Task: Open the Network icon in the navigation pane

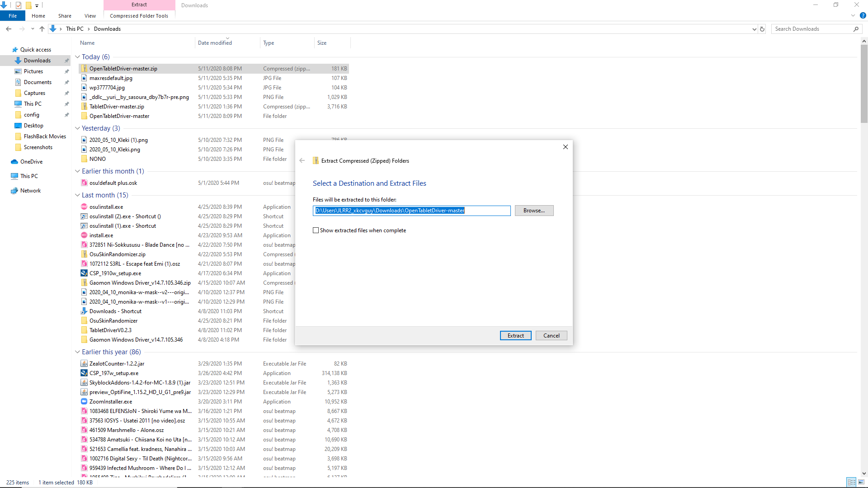Action: point(14,191)
